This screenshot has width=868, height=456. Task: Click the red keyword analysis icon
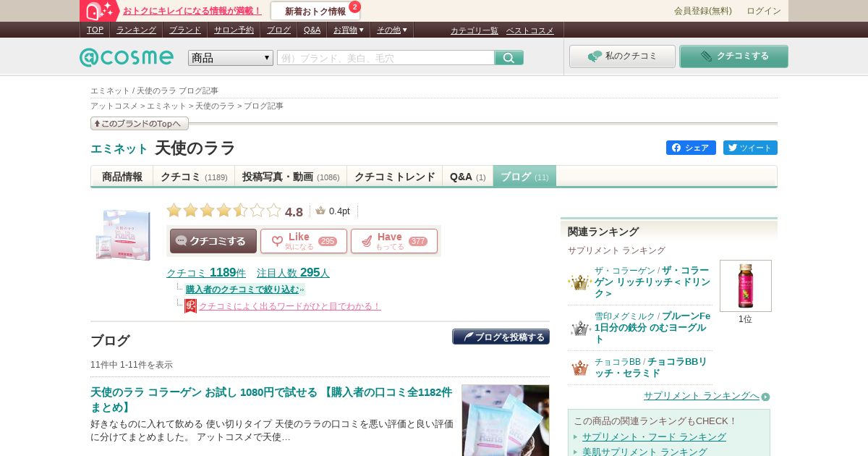point(190,306)
